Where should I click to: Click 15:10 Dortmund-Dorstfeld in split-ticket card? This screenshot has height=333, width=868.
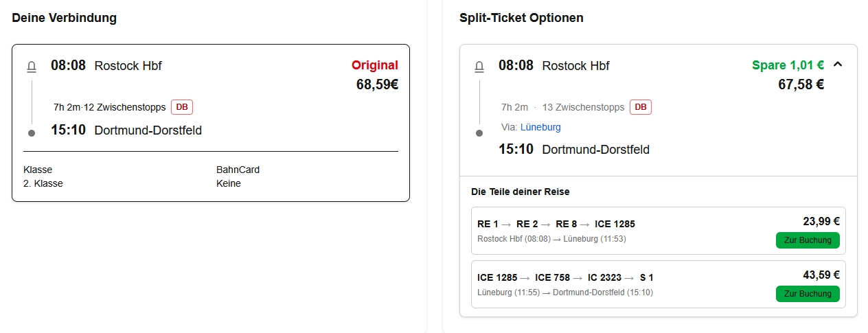574,149
